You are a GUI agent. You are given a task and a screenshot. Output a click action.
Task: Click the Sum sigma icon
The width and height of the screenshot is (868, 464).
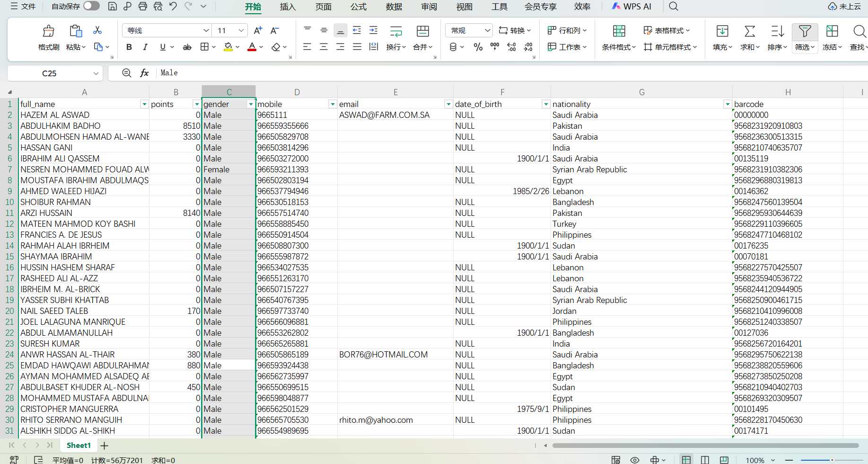point(750,31)
